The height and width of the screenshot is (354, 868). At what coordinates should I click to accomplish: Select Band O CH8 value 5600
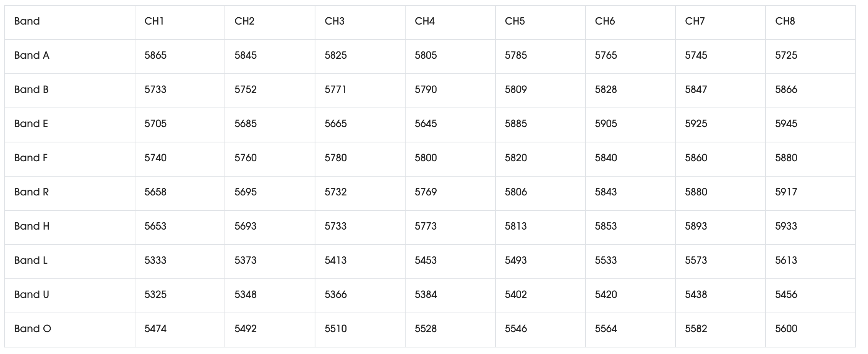coord(786,329)
